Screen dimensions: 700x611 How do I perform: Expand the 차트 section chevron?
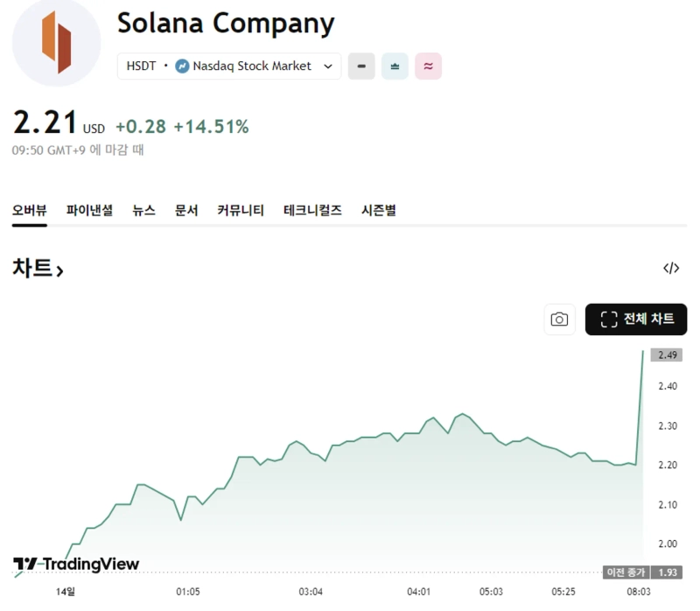(59, 270)
